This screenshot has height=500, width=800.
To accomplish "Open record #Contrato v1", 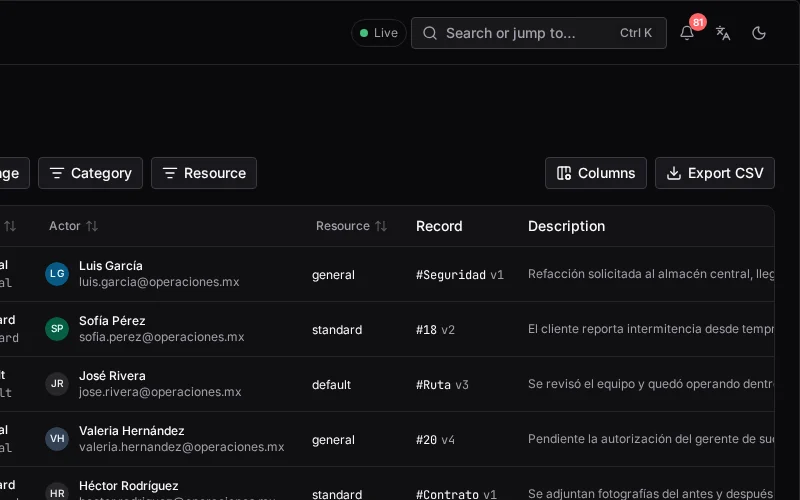I will [x=456, y=494].
